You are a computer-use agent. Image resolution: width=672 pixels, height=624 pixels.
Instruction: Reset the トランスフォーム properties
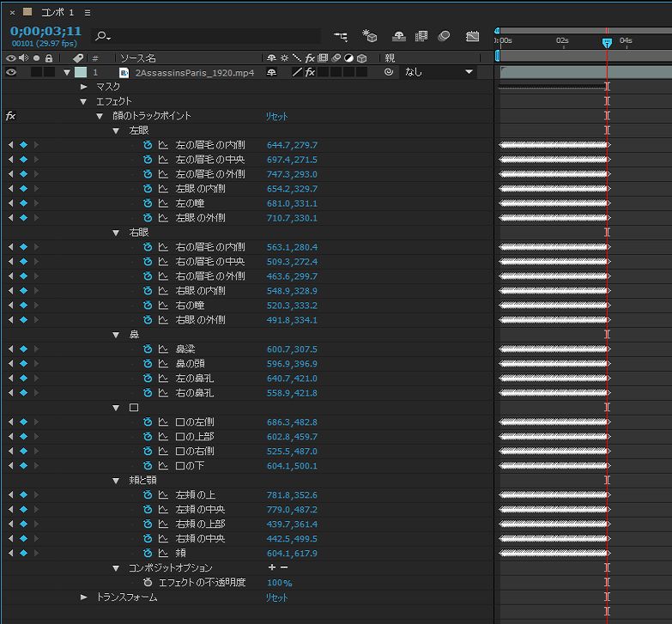[x=276, y=597]
